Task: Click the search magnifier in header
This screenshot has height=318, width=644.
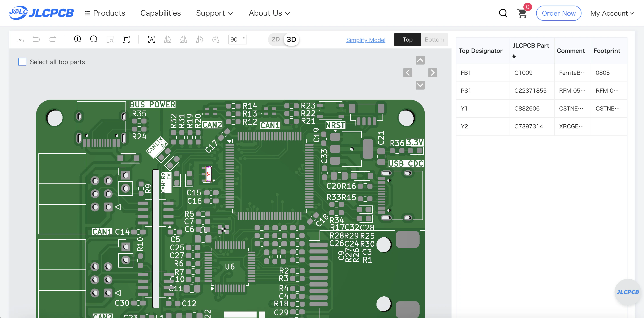Action: click(x=503, y=13)
